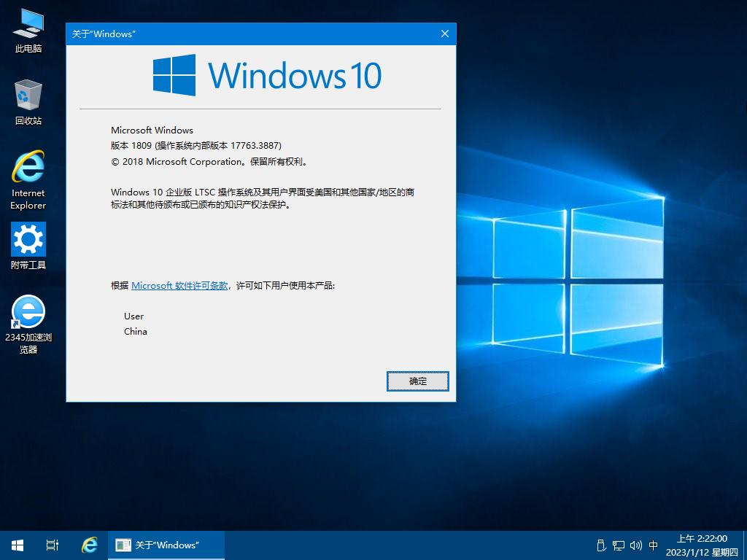Open Task View on the taskbar
The height and width of the screenshot is (560, 747).
53,545
